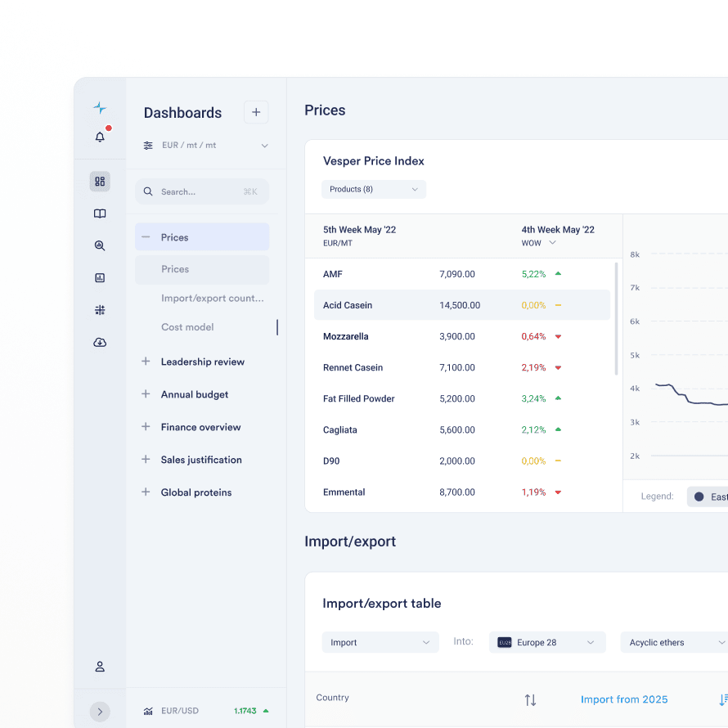Click the Country column sort arrows icon

click(x=530, y=700)
